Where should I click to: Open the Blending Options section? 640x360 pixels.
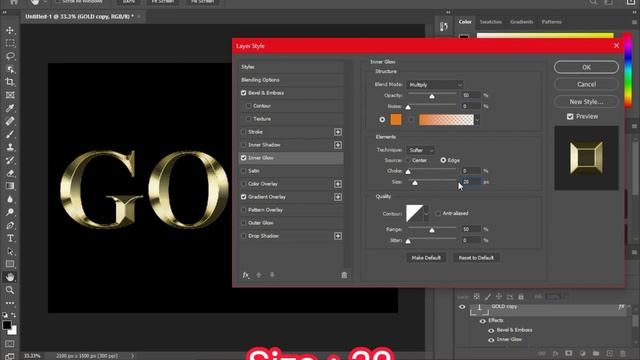click(x=291, y=80)
